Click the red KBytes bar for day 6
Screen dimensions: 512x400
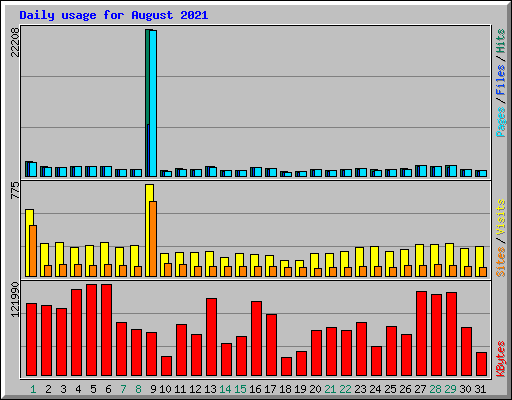click(x=106, y=330)
